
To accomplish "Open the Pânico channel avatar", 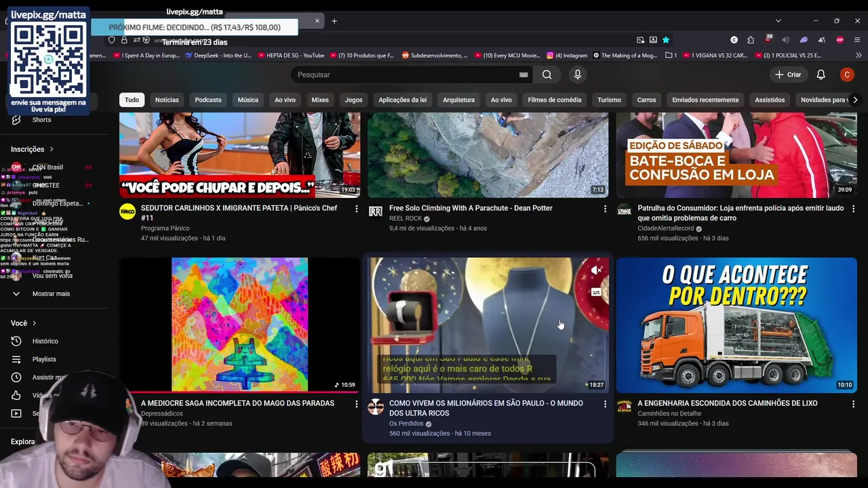I will pyautogui.click(x=127, y=211).
